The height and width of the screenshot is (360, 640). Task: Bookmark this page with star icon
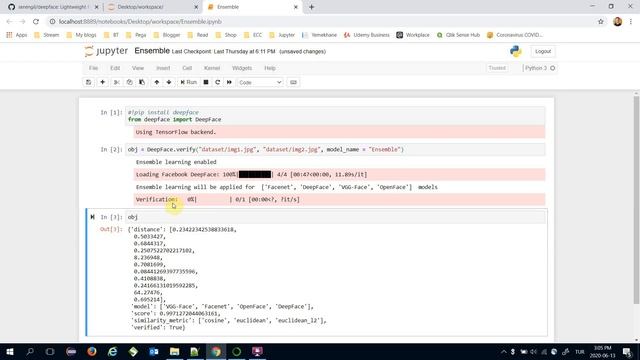pos(600,22)
